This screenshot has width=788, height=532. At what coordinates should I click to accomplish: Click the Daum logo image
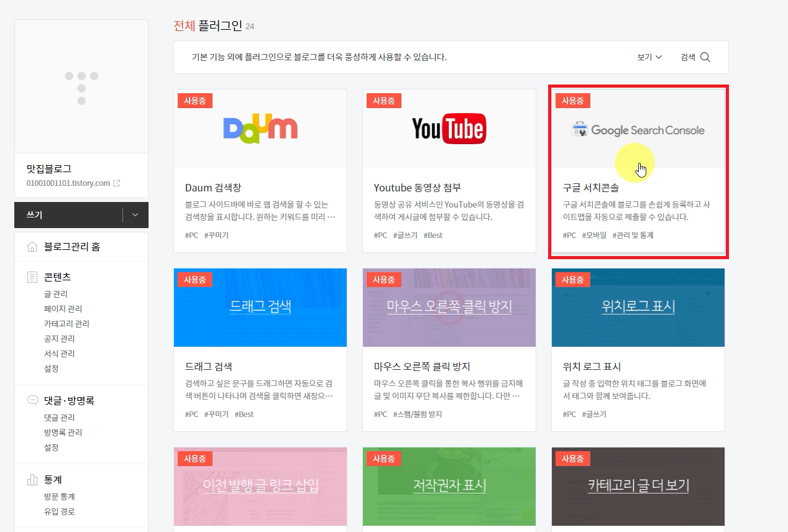tap(260, 129)
